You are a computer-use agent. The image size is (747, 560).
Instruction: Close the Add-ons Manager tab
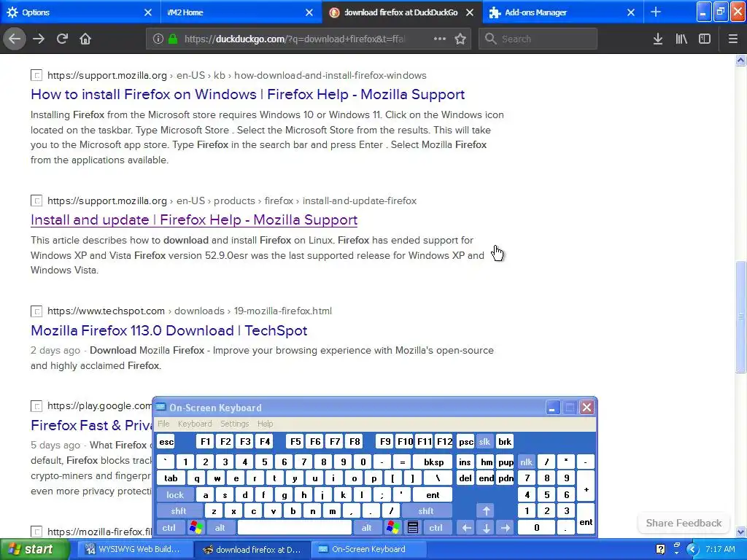tap(631, 12)
